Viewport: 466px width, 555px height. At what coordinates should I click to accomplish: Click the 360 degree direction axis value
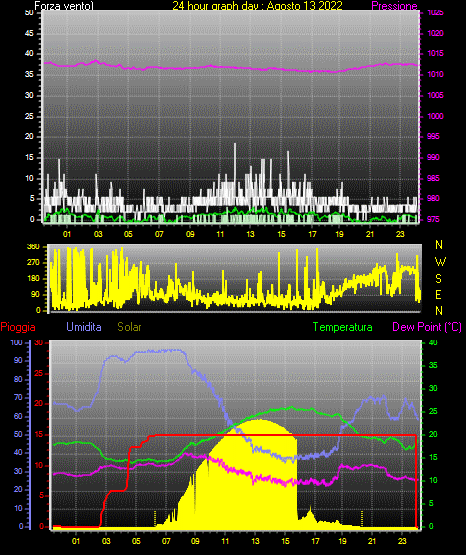[33, 247]
